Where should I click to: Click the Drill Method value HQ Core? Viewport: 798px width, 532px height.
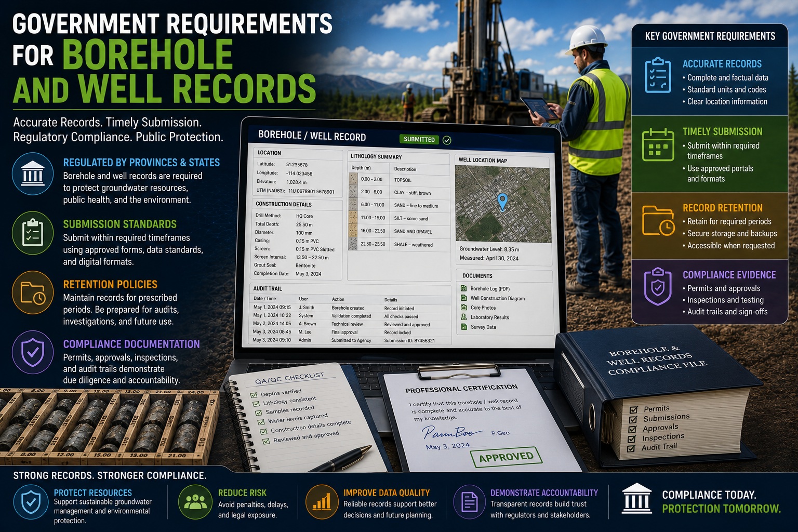(304, 216)
